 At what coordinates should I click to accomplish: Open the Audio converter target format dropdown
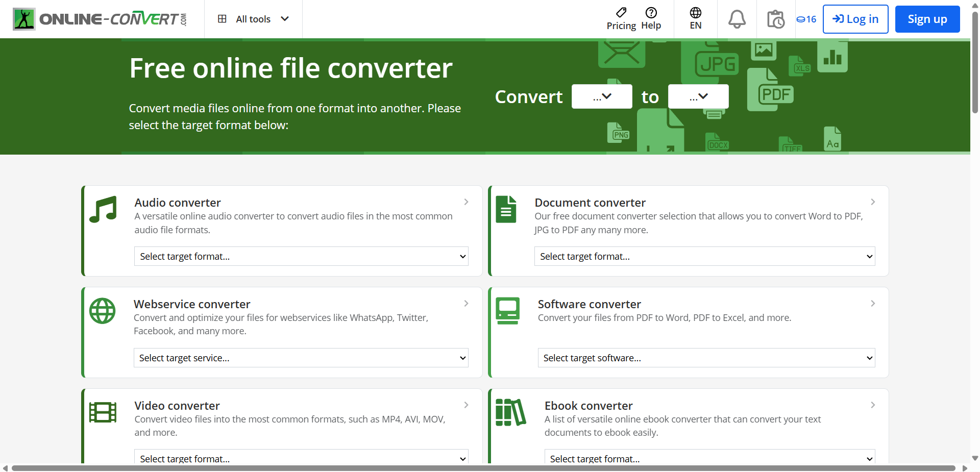click(301, 256)
